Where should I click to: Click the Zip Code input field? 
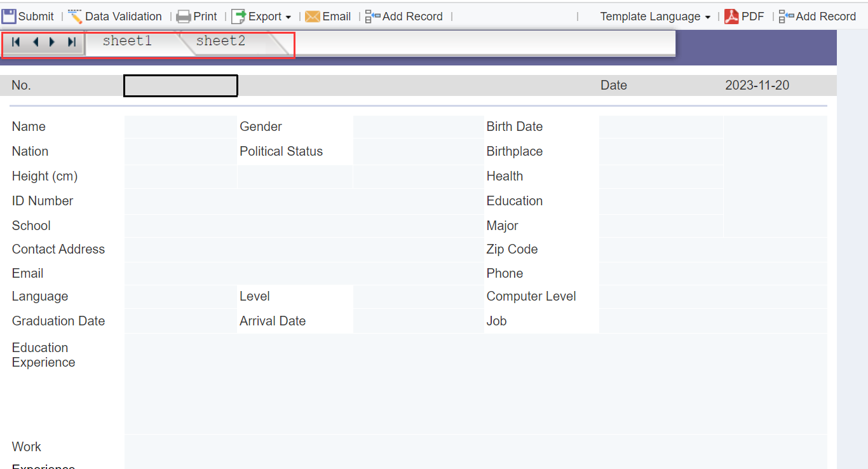click(x=713, y=250)
